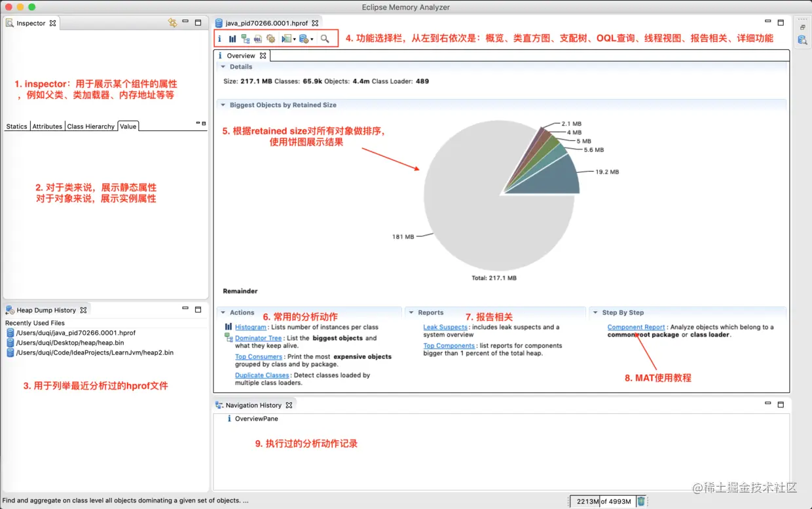Click the top icon in right sidebar
Screen dimensions: 812x509
(x=802, y=27)
